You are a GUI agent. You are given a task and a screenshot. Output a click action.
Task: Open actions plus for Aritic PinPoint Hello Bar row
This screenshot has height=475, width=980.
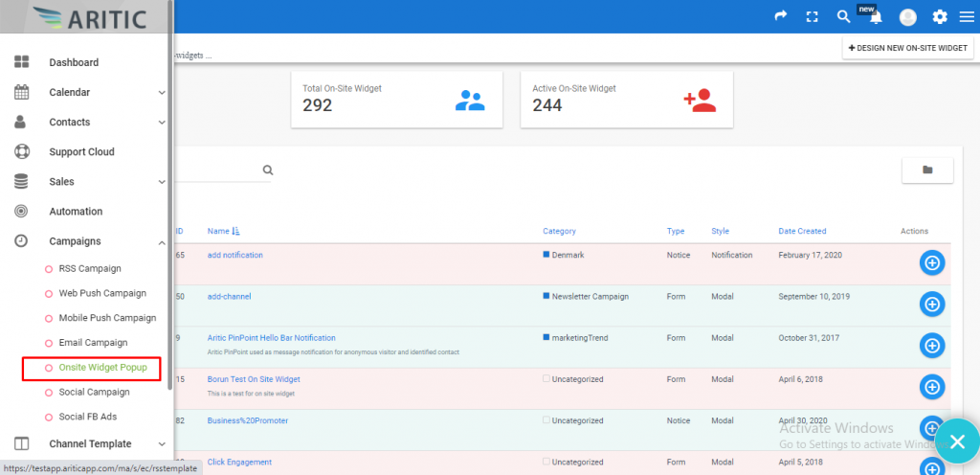click(x=932, y=345)
